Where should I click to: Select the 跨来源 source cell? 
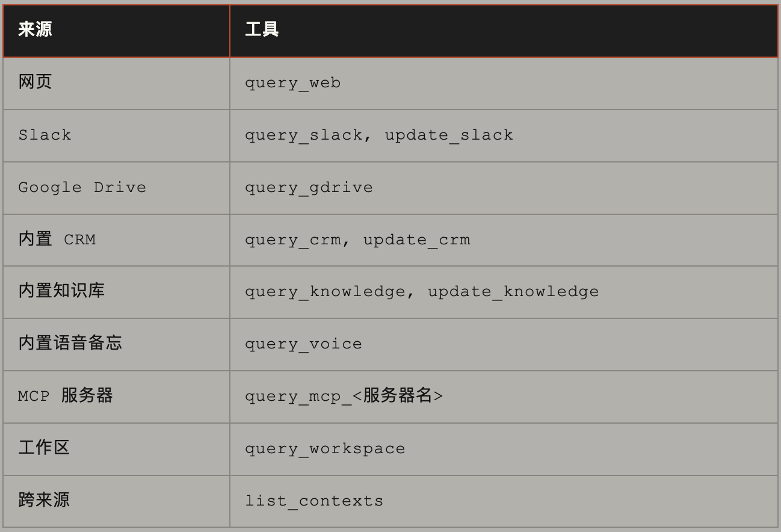[x=44, y=501]
